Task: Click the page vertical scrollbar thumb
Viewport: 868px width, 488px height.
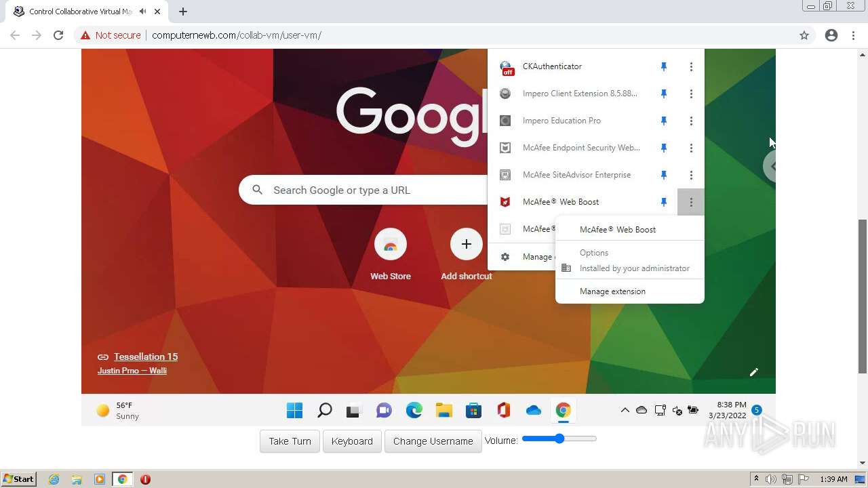Action: [x=863, y=296]
